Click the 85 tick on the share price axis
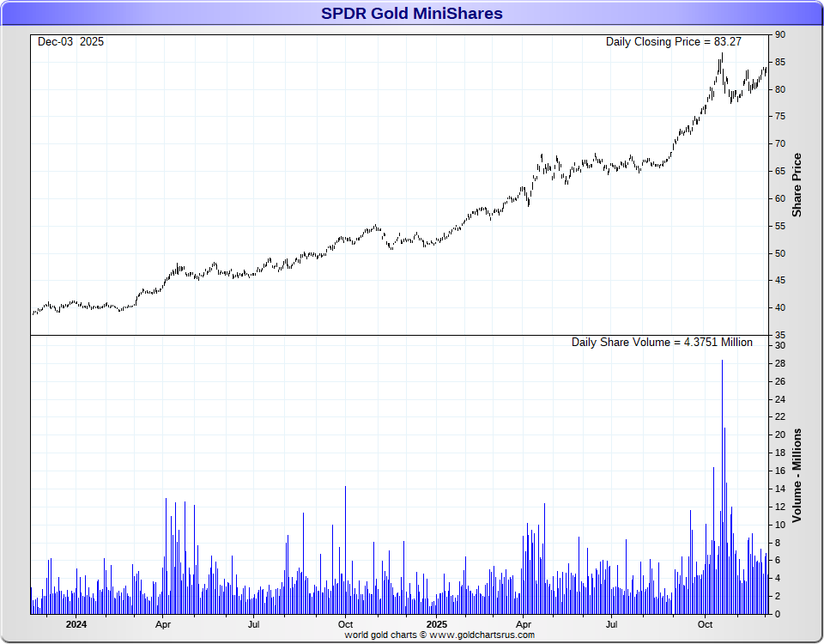This screenshot has height=644, width=824. [780, 62]
